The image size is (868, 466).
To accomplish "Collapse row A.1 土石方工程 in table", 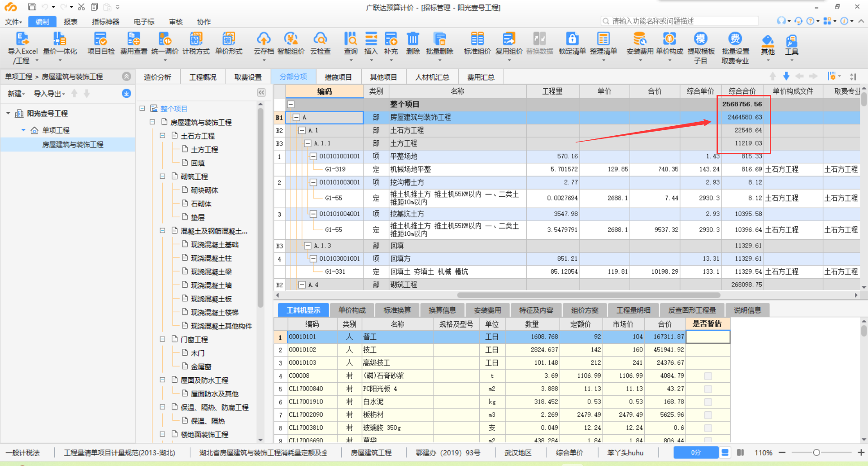I will point(302,130).
